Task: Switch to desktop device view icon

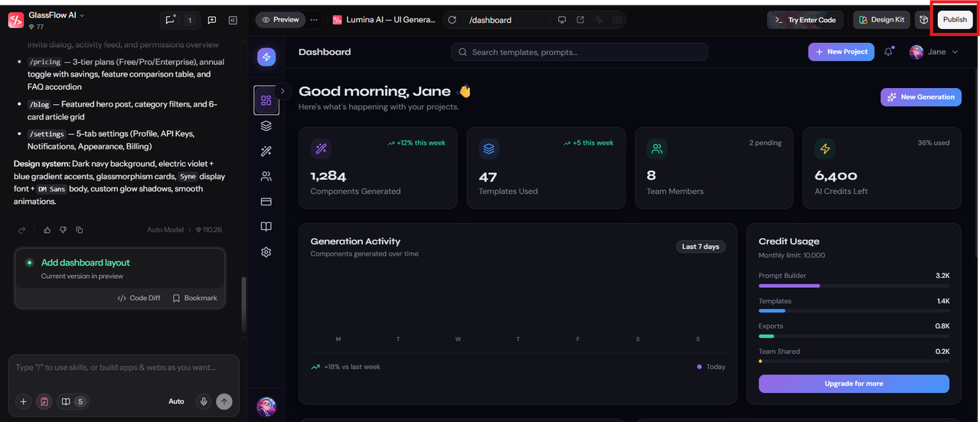Action: (x=562, y=20)
